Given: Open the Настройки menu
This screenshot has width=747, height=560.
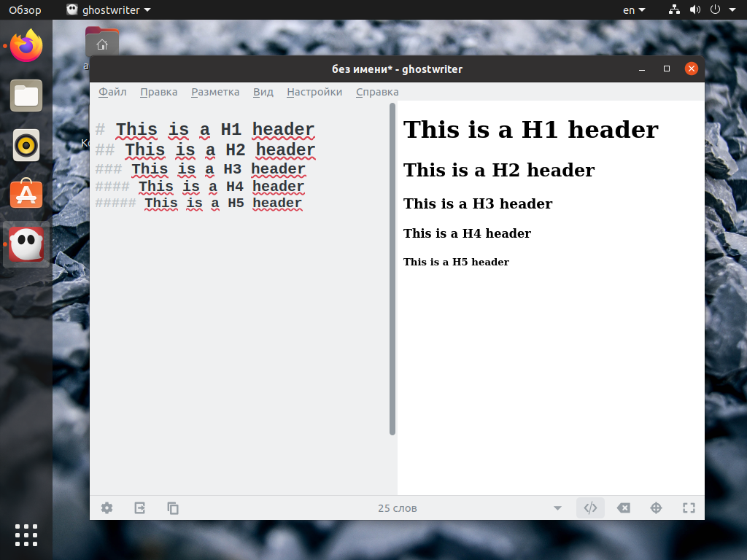Looking at the screenshot, I should [x=314, y=92].
